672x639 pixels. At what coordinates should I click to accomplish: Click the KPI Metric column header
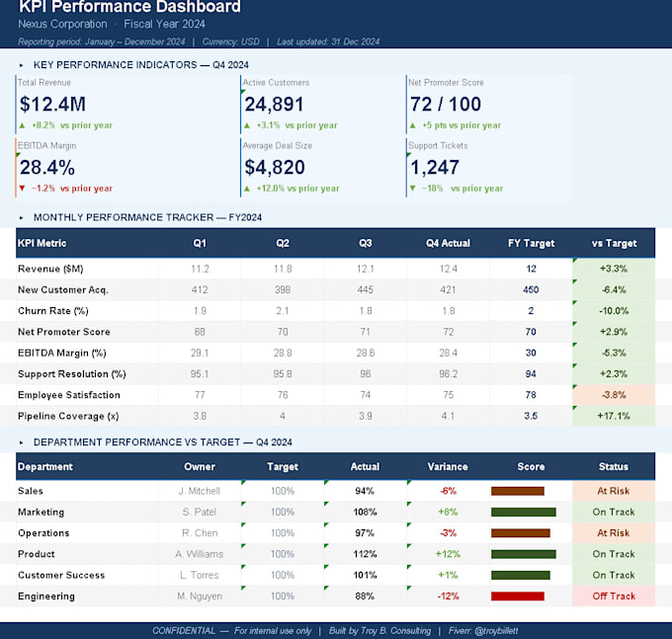click(x=42, y=243)
